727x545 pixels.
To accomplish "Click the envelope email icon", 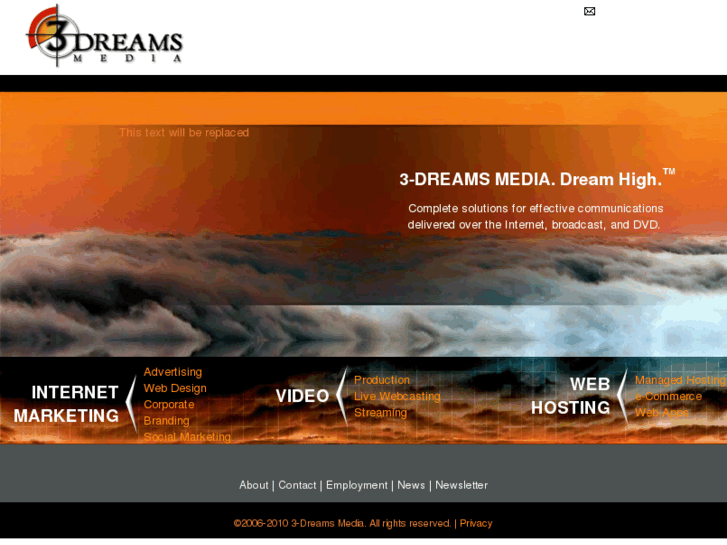I will click(x=589, y=11).
